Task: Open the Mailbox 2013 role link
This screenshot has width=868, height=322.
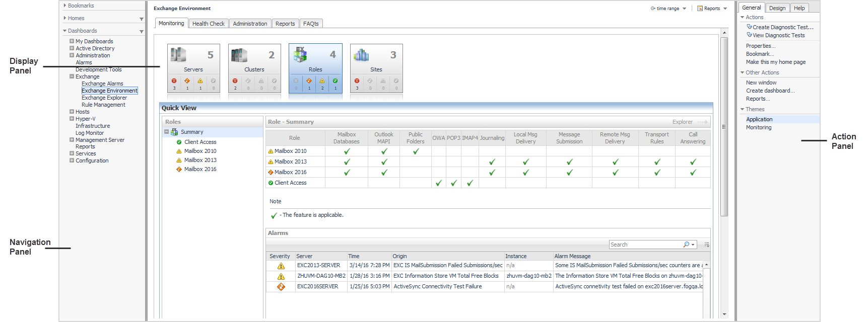Action: pyautogui.click(x=290, y=162)
